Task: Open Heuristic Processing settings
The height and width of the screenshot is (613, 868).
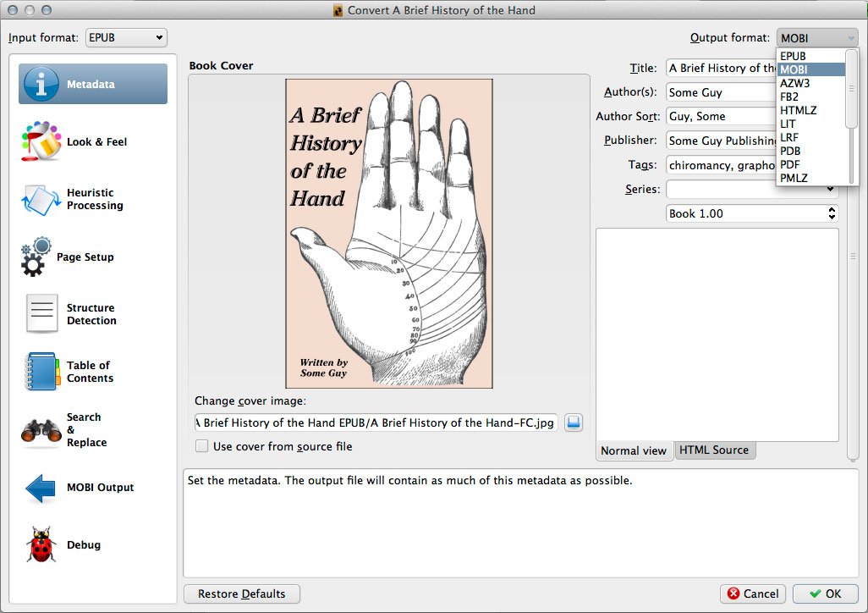Action: [91, 199]
